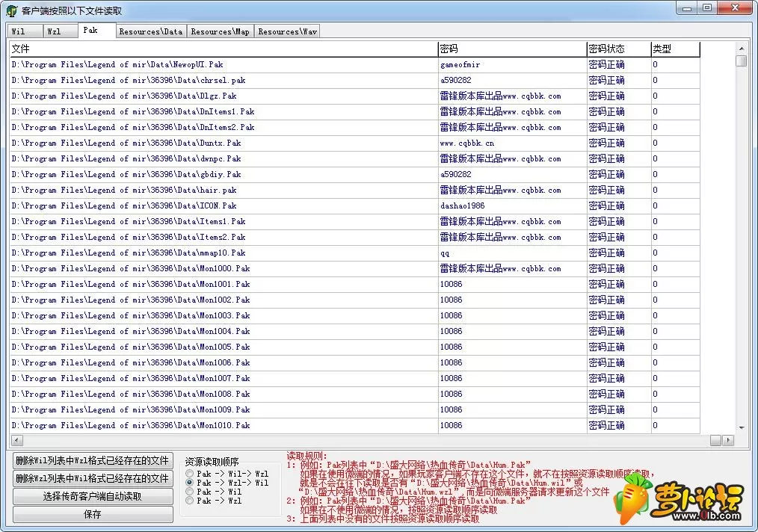Screen dimensions: 758x532
Task: Select the DnItems1.Pak file row
Action: pos(355,111)
